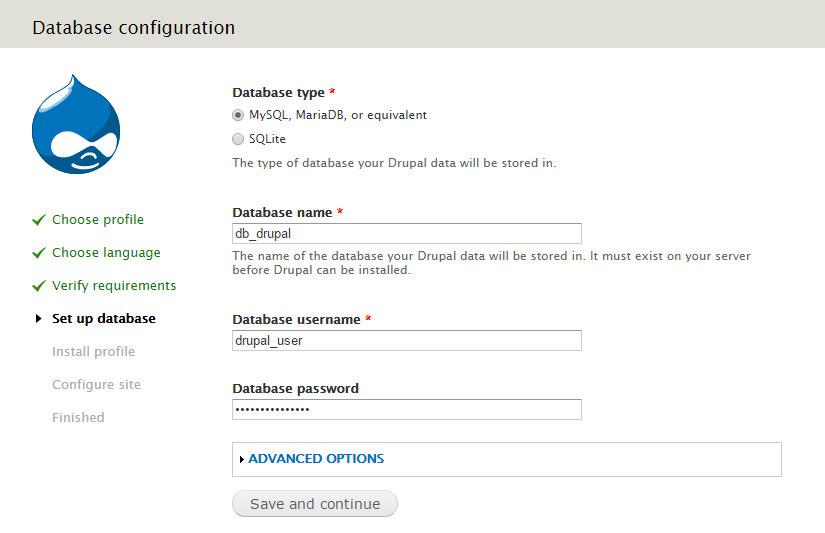Screen dimensions: 825x533
Task: Click the Install profile step
Action: point(93,352)
